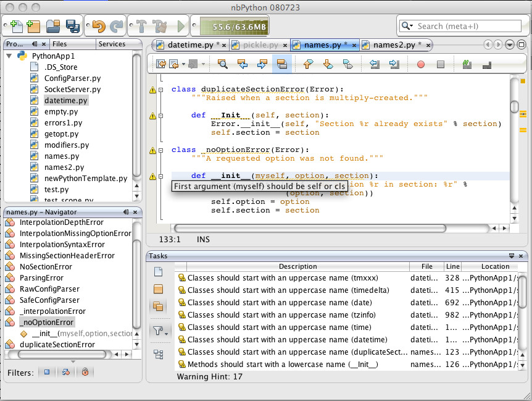
Task: Click the Open Project folder icon
Action: click(x=53, y=27)
